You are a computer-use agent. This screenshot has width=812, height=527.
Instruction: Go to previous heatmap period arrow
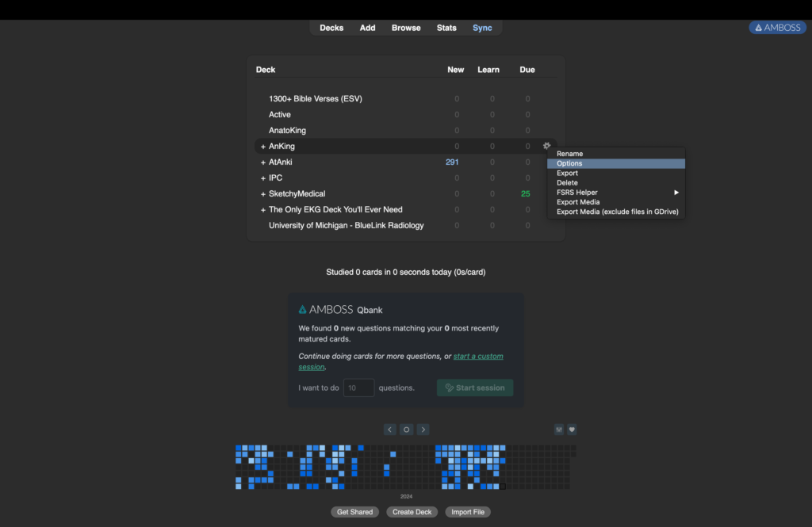(390, 430)
